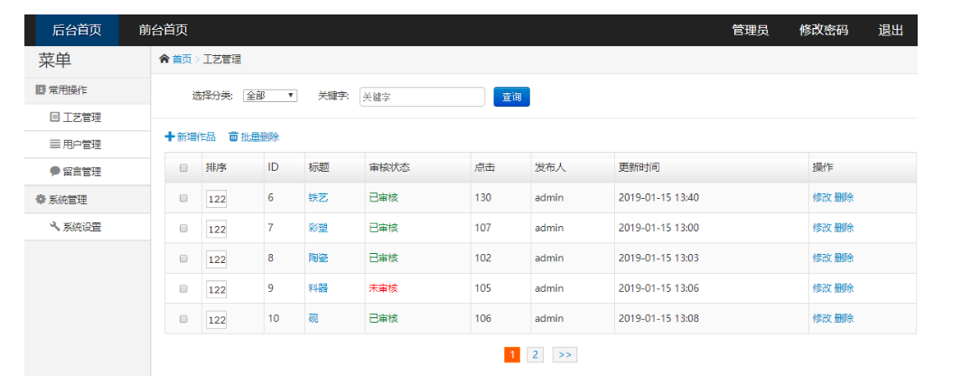Viewport: 980px width, 376px height.
Task: Click the 排序 input for row 铁艺
Action: 216,199
